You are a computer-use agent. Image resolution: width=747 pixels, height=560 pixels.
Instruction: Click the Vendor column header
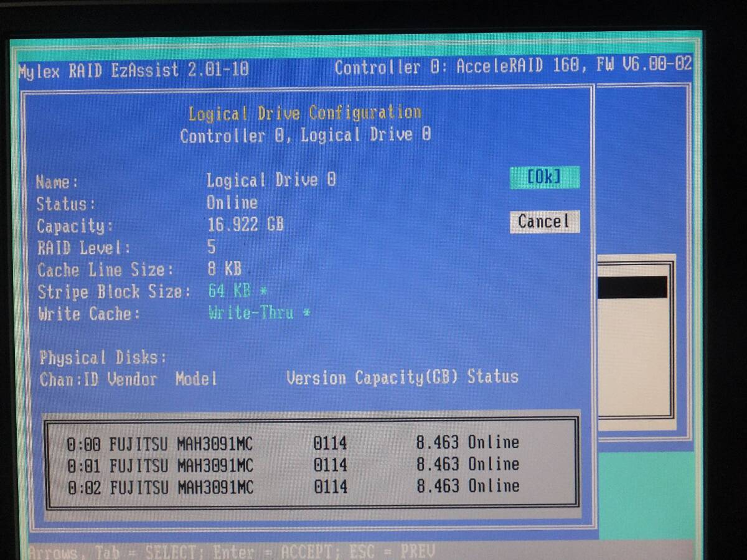coord(132,379)
